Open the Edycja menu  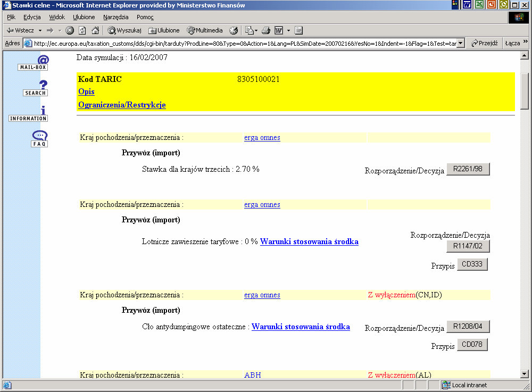(x=32, y=17)
